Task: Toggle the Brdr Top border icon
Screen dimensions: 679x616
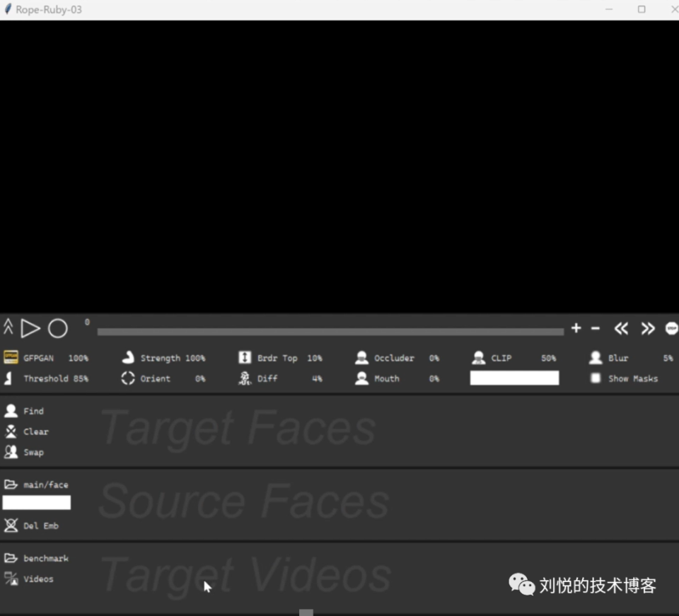Action: click(x=245, y=357)
